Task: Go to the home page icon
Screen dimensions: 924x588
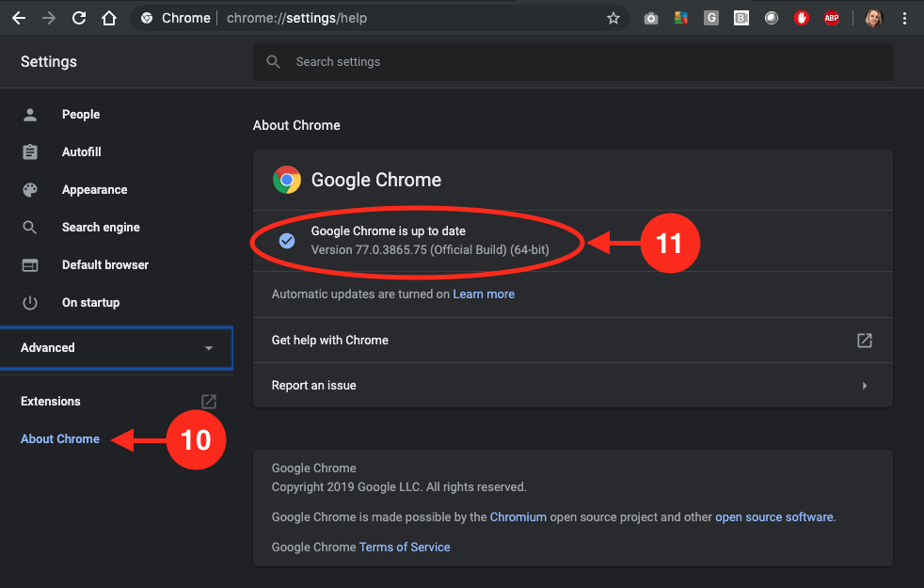Action: coord(109,18)
